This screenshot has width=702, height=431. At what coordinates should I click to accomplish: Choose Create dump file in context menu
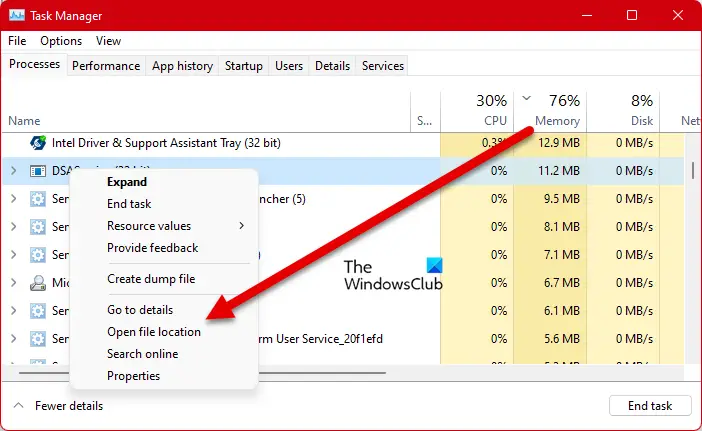pyautogui.click(x=151, y=279)
